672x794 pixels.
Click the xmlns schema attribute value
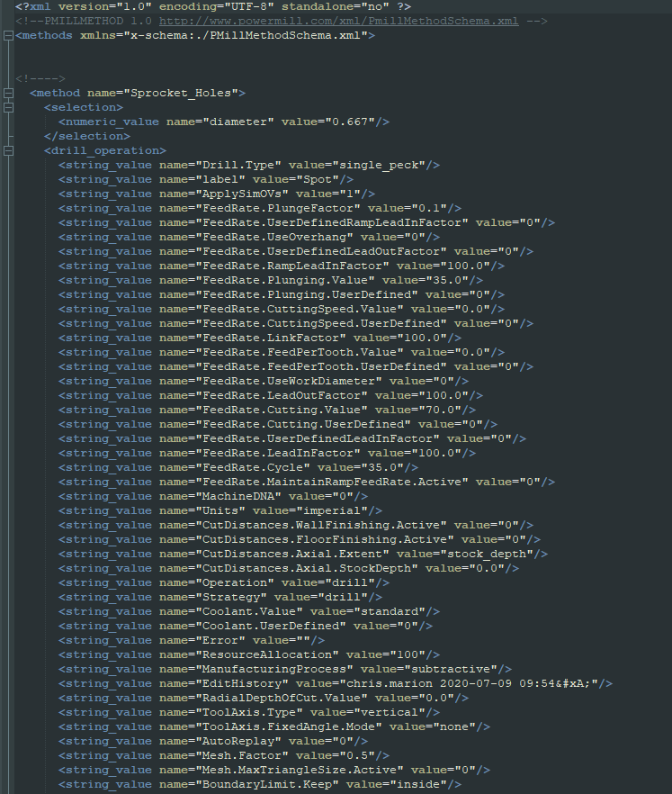pos(246,35)
